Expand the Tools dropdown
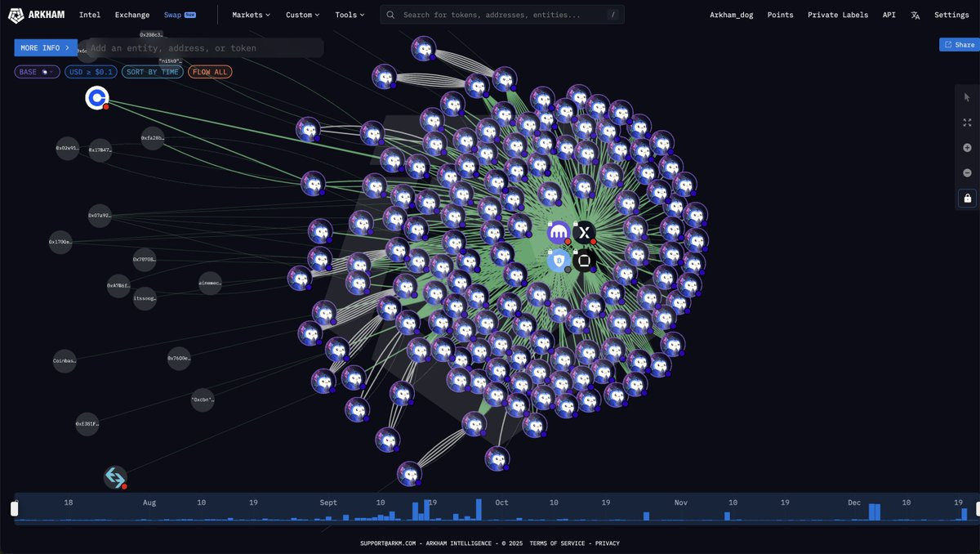The image size is (980, 554). pos(350,15)
